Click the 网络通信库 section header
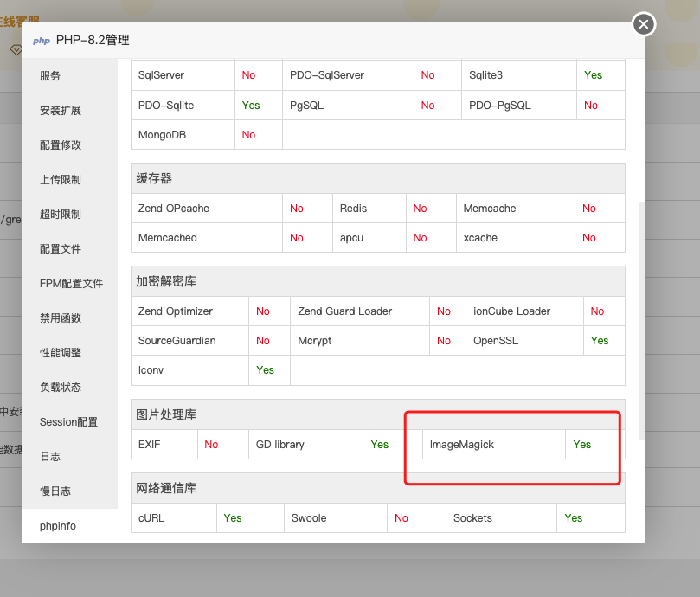700x597 pixels. pos(377,488)
